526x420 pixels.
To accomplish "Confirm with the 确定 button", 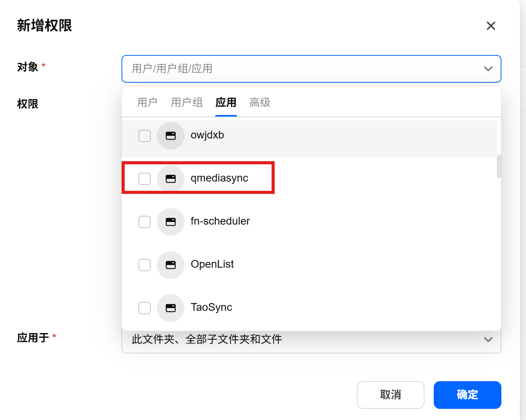I will [x=468, y=395].
